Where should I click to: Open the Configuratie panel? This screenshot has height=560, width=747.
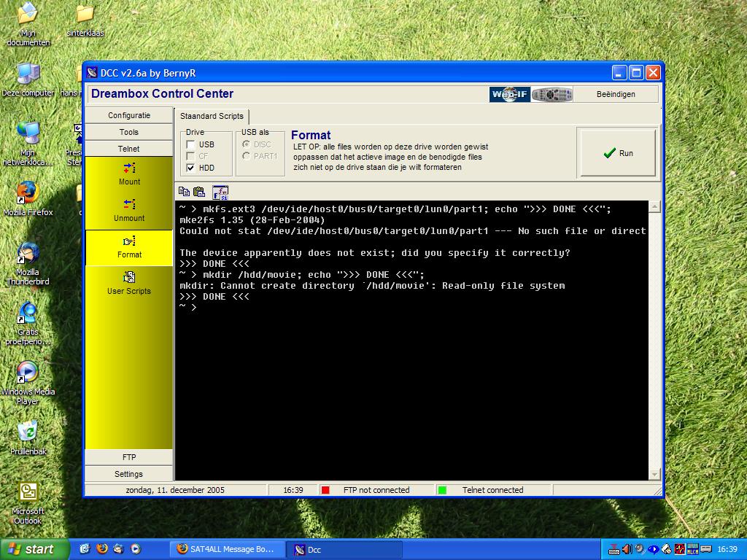(x=128, y=115)
